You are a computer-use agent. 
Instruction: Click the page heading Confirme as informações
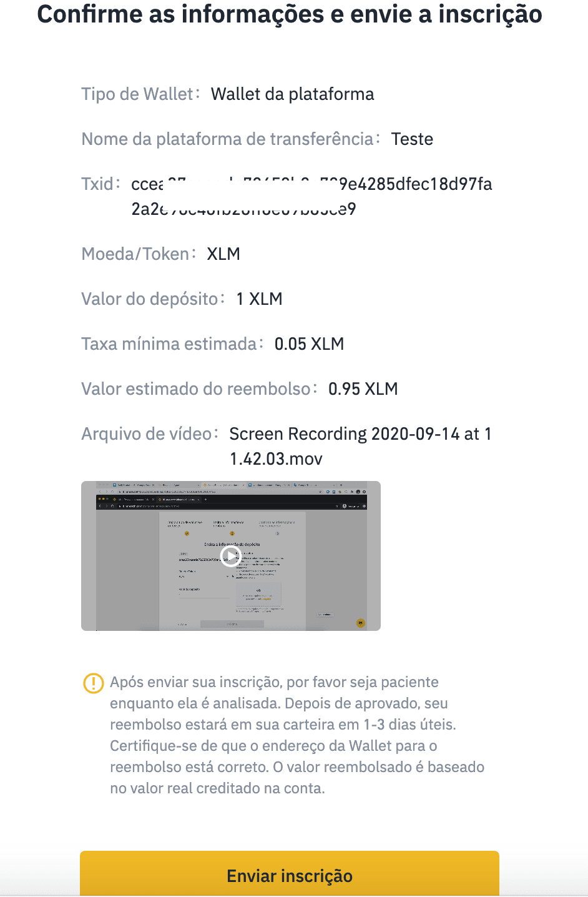[x=290, y=14]
